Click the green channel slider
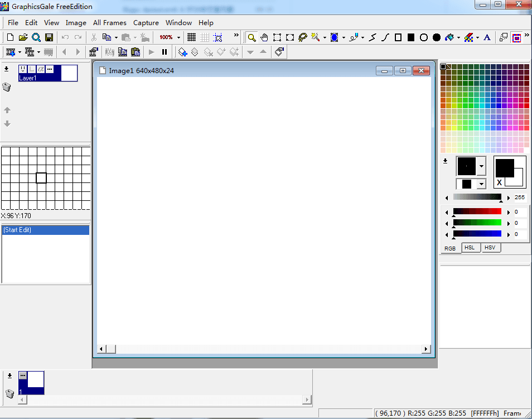 click(x=477, y=223)
